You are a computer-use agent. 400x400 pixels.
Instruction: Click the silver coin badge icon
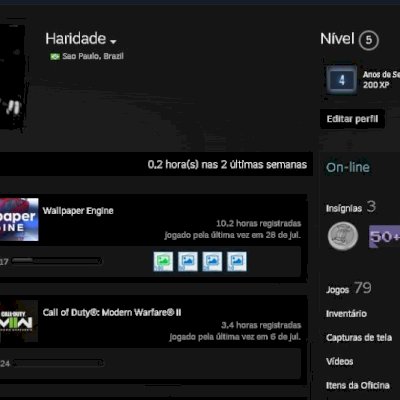(343, 236)
